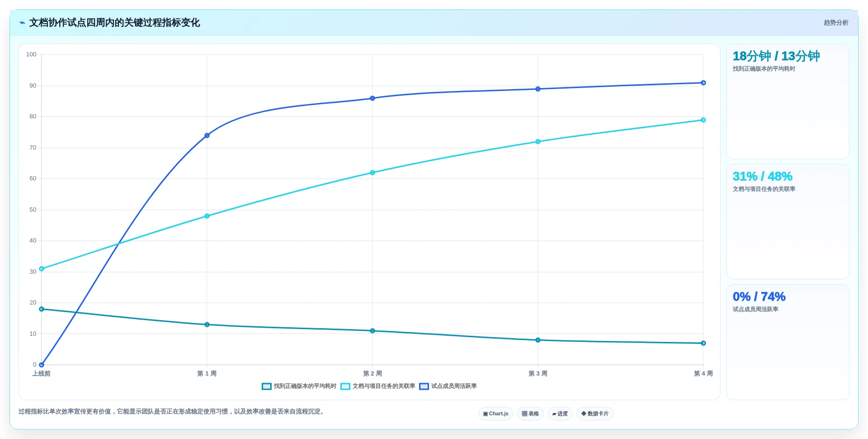Click the cyan data point at 第 4 周 (79)

pyautogui.click(x=703, y=120)
